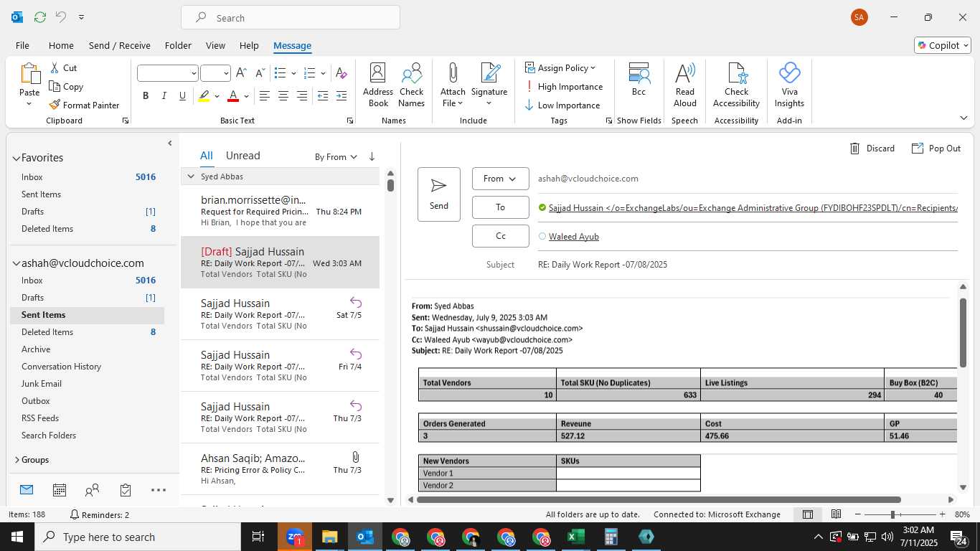Image resolution: width=980 pixels, height=551 pixels.
Task: Mark the message as Low Importance
Action: (x=562, y=105)
